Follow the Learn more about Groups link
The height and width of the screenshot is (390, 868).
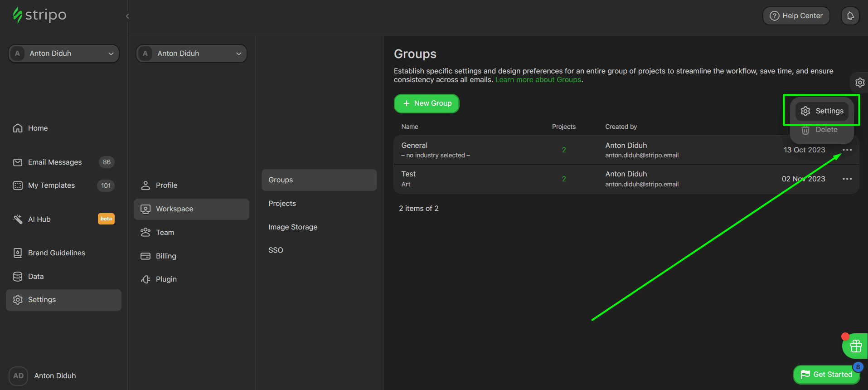pyautogui.click(x=538, y=80)
